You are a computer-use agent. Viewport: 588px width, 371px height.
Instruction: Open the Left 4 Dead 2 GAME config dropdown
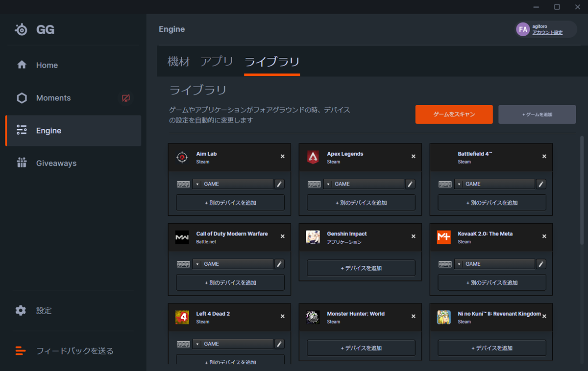click(233, 344)
